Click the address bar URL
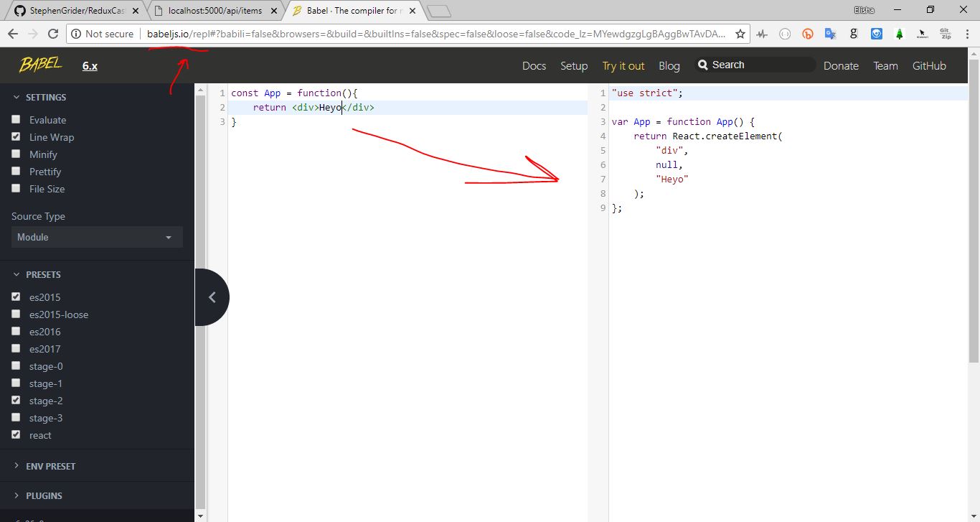 pos(436,34)
